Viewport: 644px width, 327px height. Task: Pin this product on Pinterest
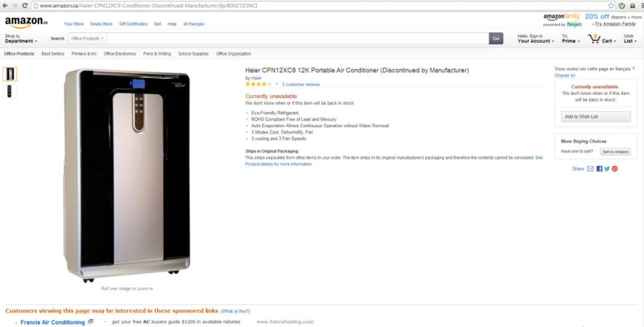tap(614, 168)
